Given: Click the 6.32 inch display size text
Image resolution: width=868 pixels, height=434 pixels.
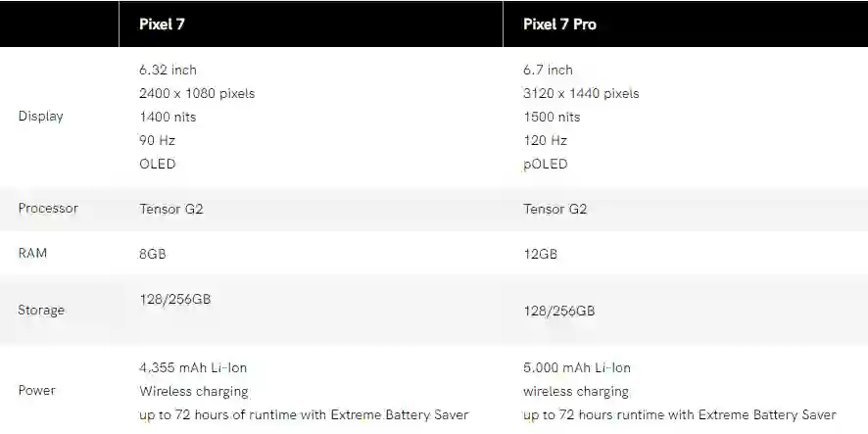Looking at the screenshot, I should click(168, 70).
